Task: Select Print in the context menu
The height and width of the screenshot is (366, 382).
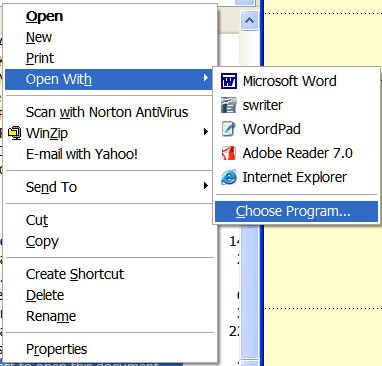Action: (x=40, y=58)
